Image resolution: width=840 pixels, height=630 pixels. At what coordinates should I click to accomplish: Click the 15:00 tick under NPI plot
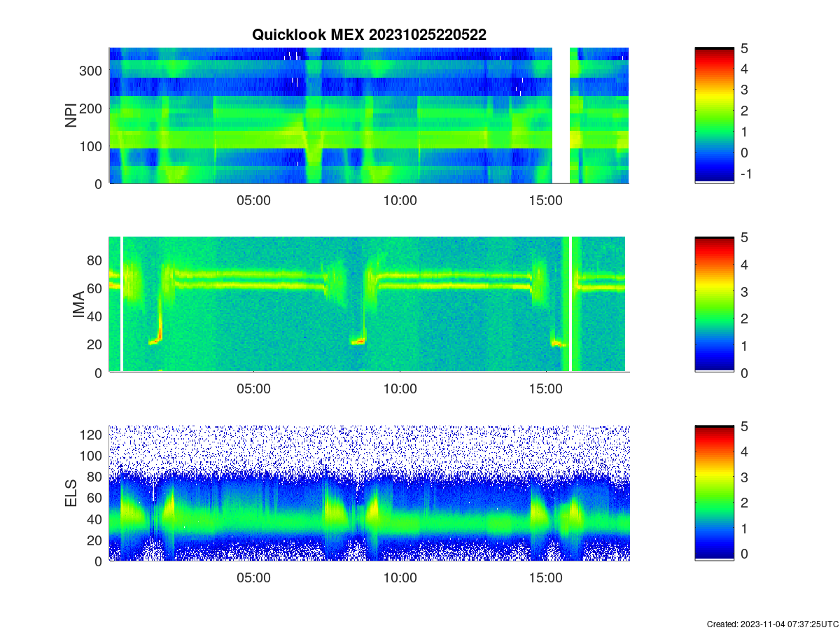click(x=546, y=200)
